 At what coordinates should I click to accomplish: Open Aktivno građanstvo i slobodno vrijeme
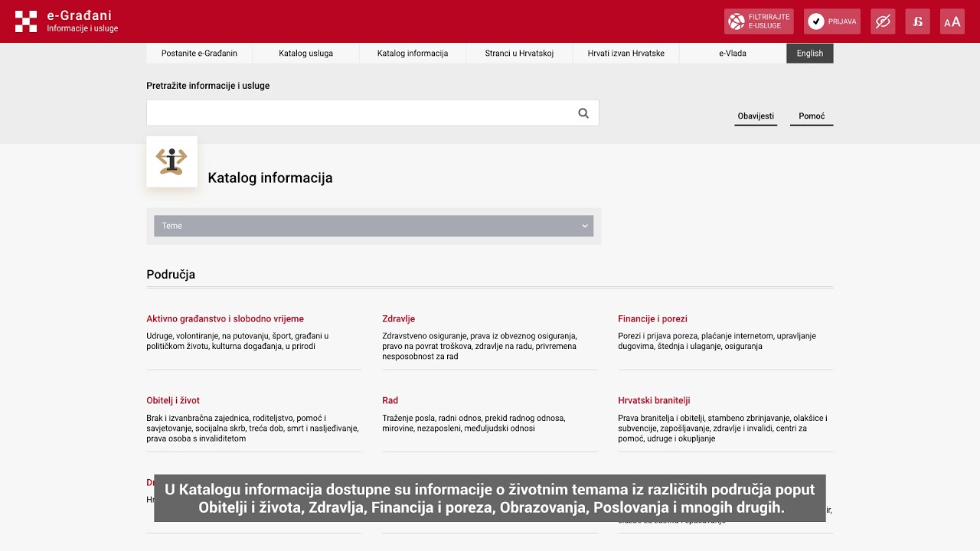(x=225, y=319)
